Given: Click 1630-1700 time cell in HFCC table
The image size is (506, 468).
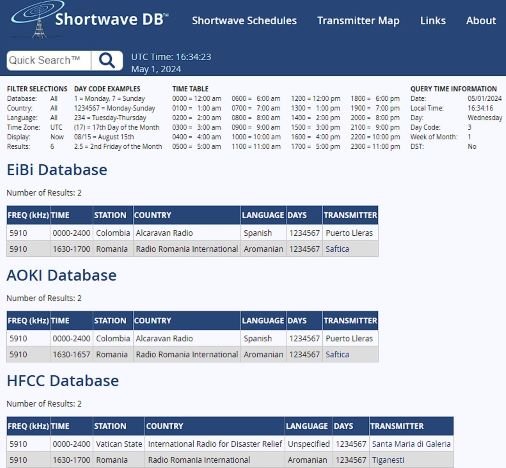Looking at the screenshot, I should pyautogui.click(x=71, y=460).
